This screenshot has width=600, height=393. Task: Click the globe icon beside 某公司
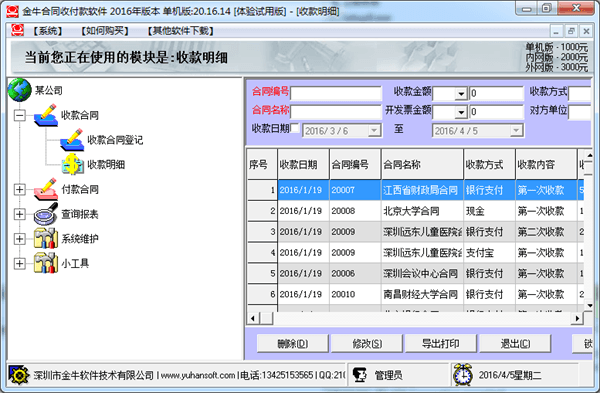(19, 90)
